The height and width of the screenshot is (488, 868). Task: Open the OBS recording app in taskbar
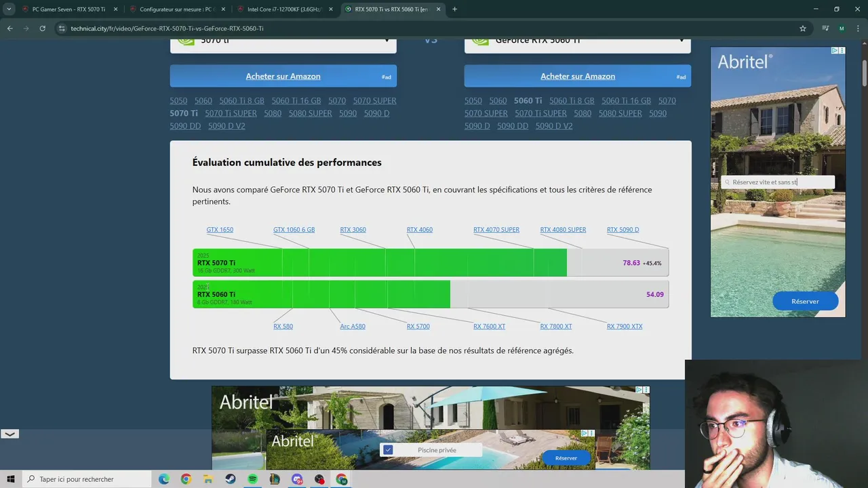click(x=319, y=479)
